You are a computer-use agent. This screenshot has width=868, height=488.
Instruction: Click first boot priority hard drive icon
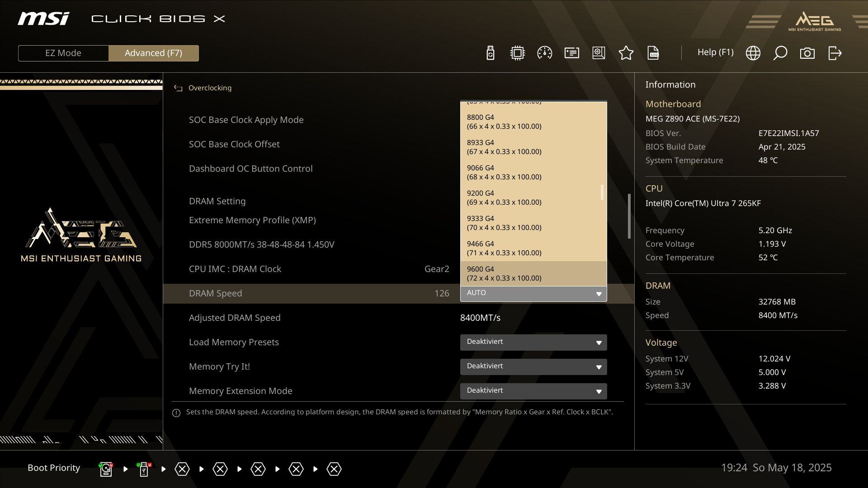106,469
